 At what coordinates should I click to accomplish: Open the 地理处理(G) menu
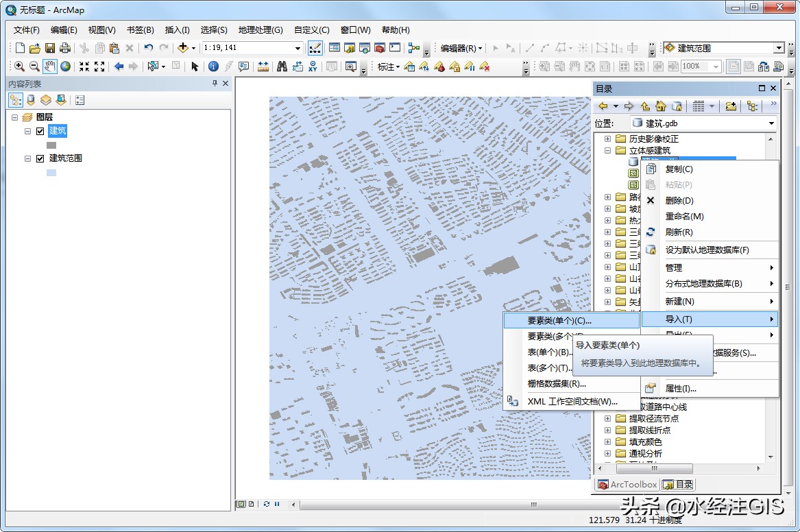tap(260, 30)
